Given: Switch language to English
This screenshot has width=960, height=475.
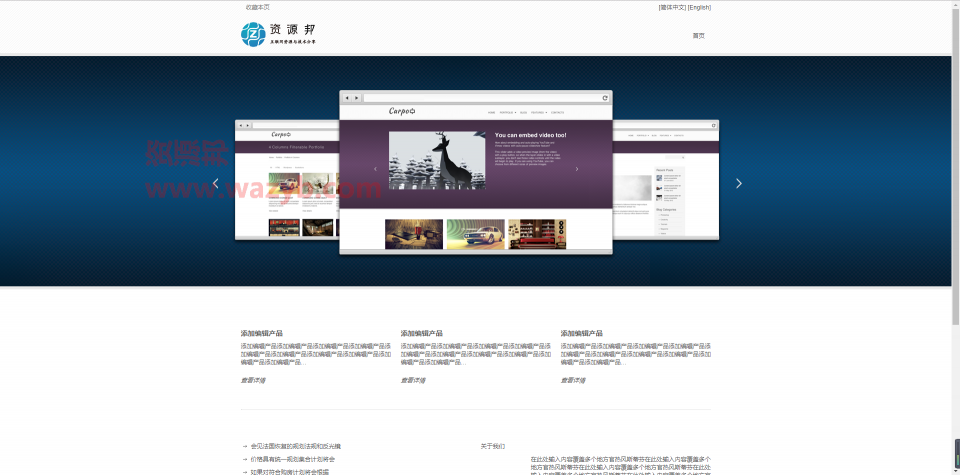Looking at the screenshot, I should (699, 7).
